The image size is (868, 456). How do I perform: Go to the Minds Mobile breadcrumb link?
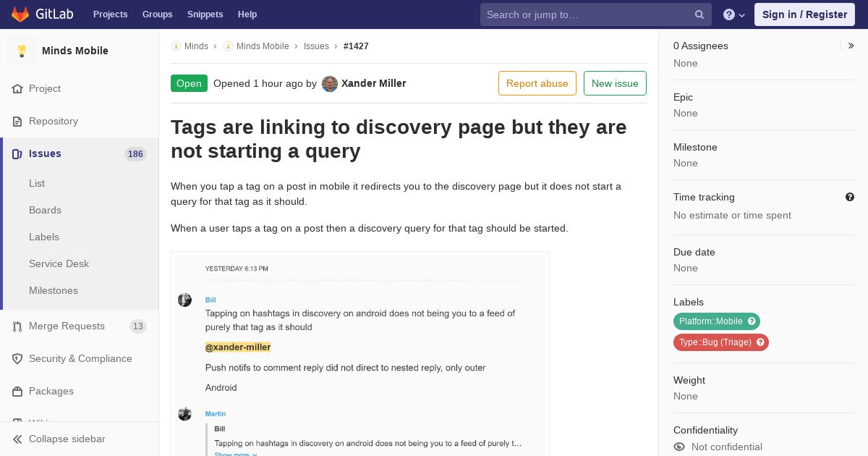(x=263, y=46)
